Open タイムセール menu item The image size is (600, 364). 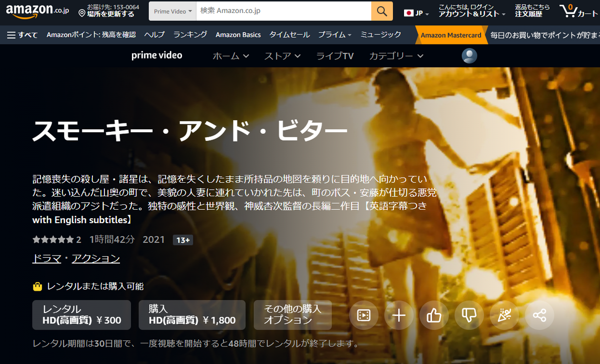(x=289, y=35)
